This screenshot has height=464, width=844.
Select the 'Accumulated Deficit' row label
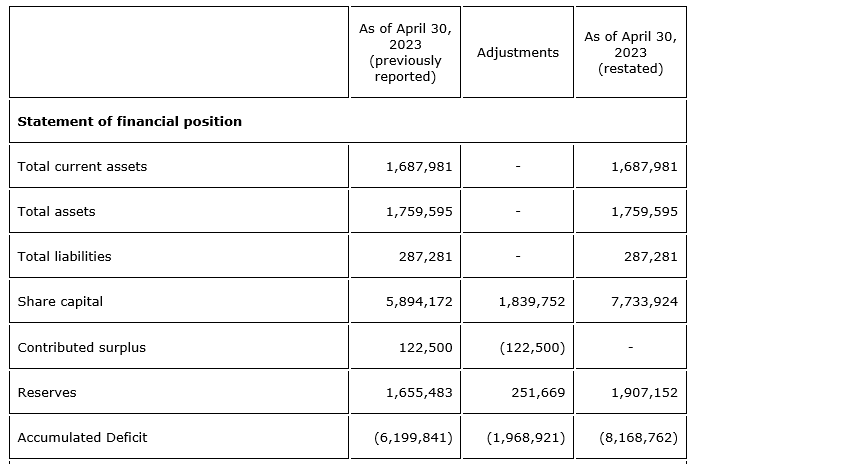[83, 438]
